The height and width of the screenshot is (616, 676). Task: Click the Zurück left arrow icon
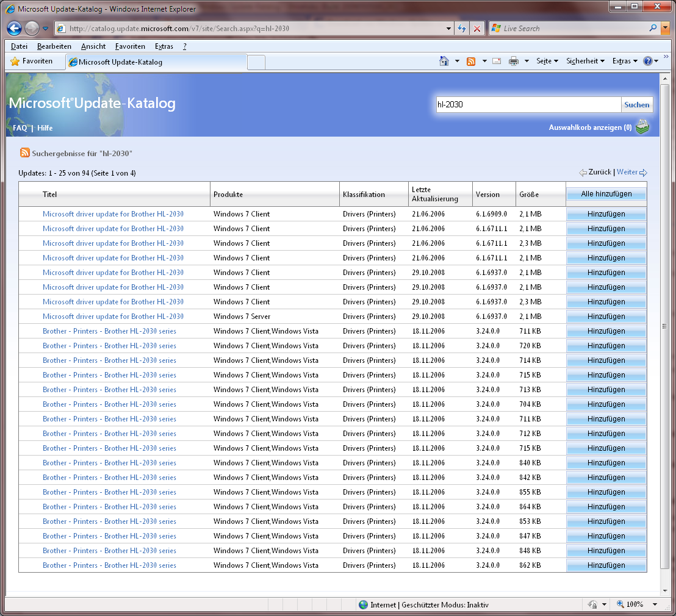583,173
